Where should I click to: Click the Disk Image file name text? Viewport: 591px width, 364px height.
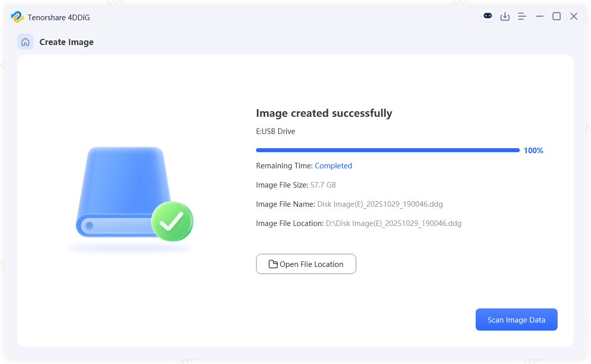pos(380,204)
